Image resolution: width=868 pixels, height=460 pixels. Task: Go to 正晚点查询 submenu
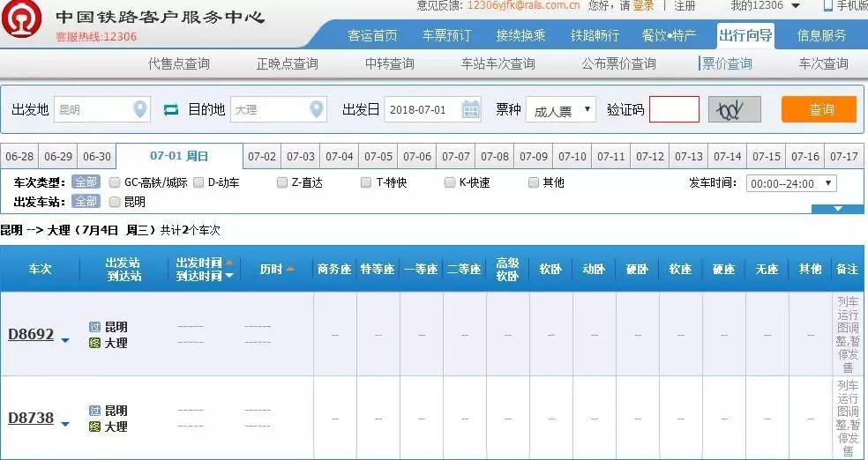(x=288, y=64)
